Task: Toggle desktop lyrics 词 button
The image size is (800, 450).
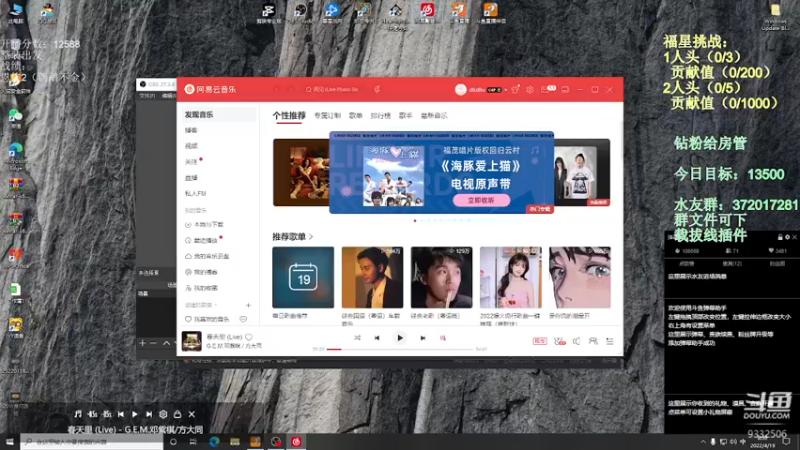Action: point(443,338)
